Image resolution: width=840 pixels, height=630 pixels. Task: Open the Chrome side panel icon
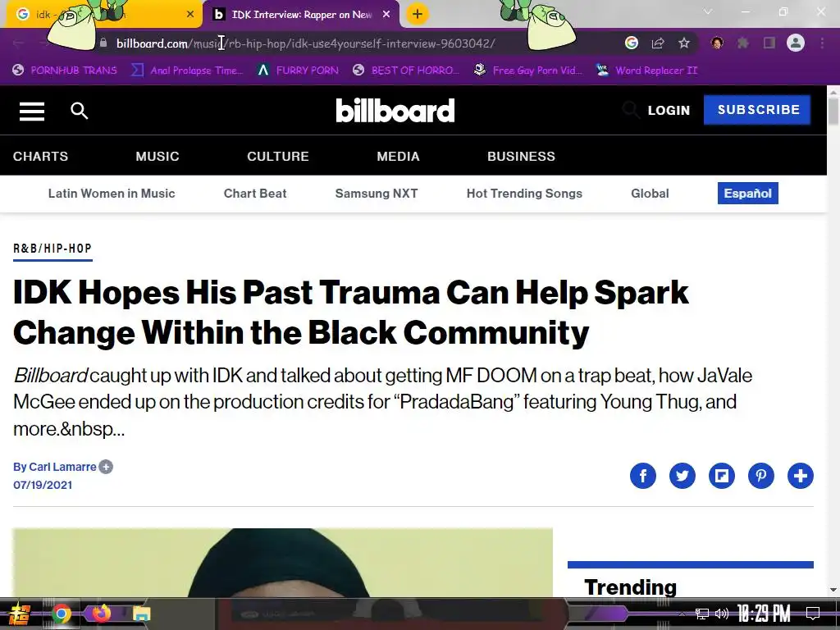tap(769, 43)
